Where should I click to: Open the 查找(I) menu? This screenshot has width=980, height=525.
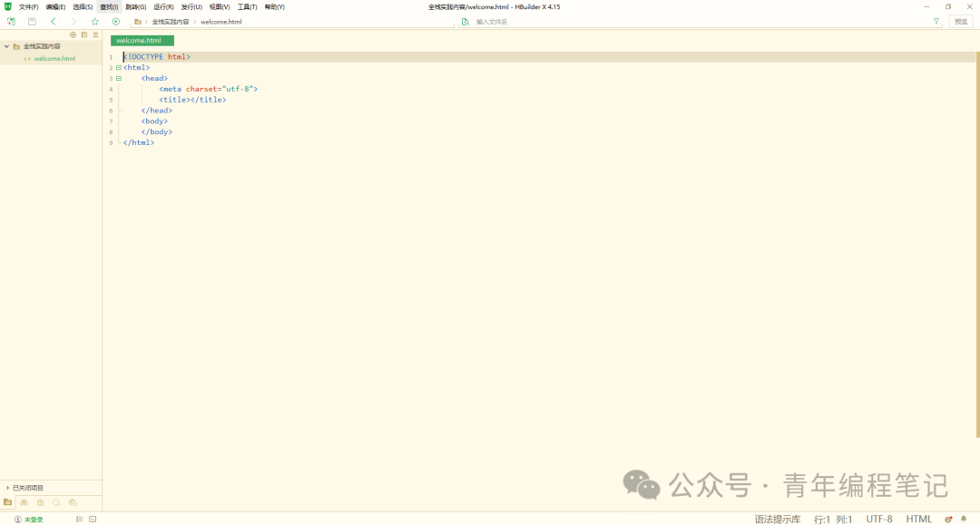(x=109, y=7)
